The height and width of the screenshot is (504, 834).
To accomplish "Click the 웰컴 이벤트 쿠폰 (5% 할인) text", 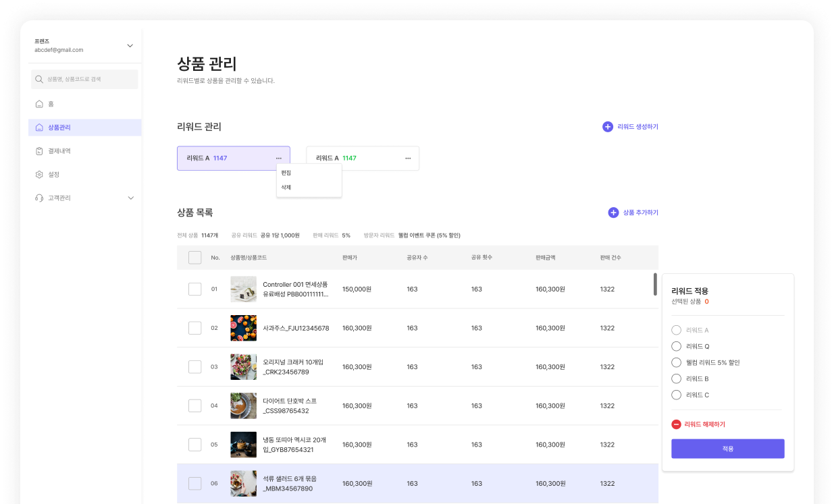I will [429, 235].
